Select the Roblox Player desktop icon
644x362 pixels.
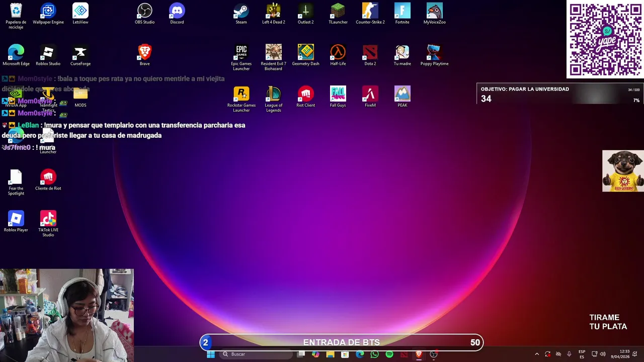[16, 222]
